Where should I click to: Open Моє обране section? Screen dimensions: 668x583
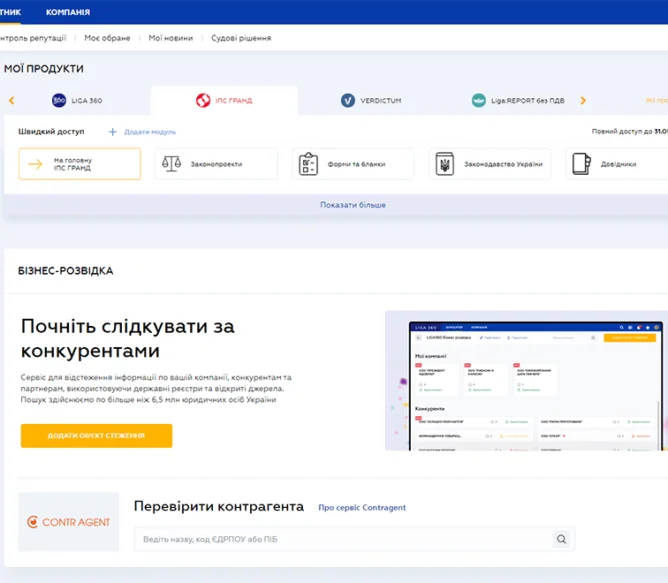click(x=107, y=38)
